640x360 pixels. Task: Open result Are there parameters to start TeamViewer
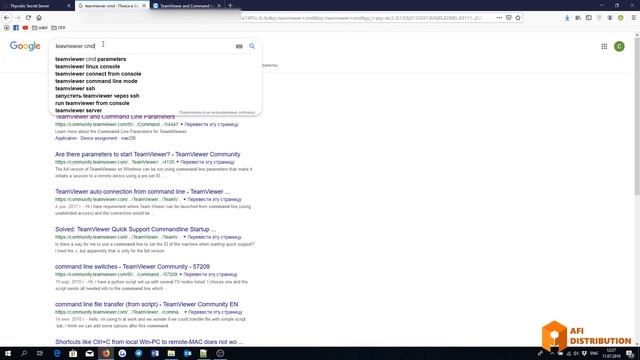148,154
